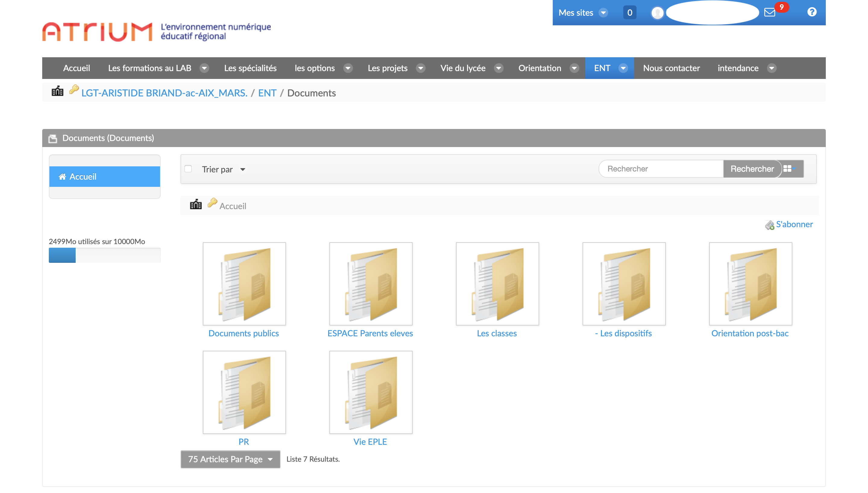Click the 2499Mo utilisés sur 10000Mo text
This screenshot has width=868, height=493.
tap(97, 241)
